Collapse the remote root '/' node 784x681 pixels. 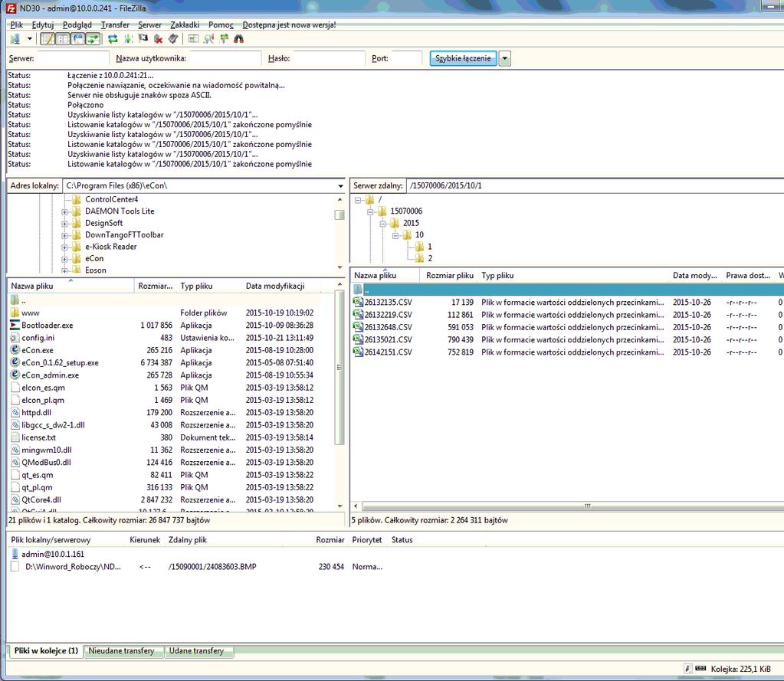pos(358,200)
